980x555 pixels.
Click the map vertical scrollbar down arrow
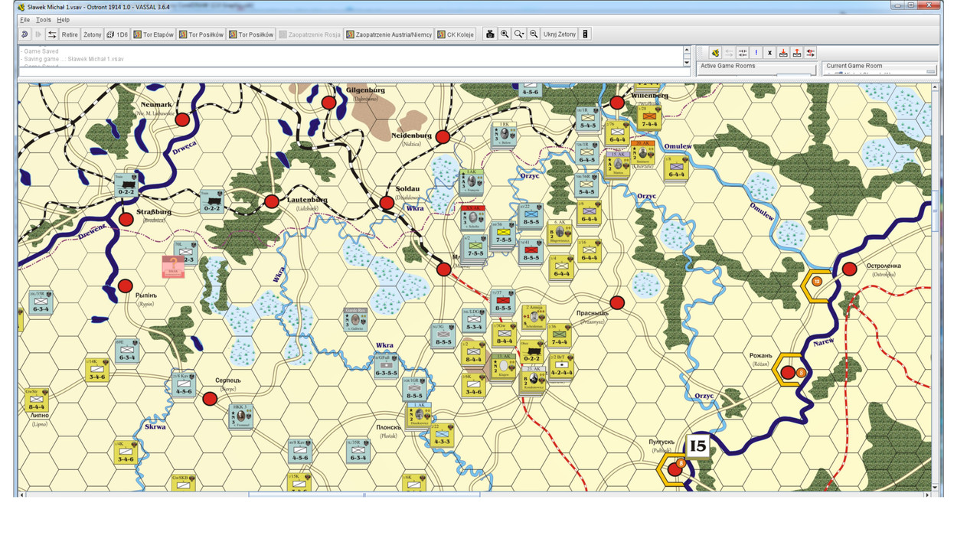click(936, 487)
